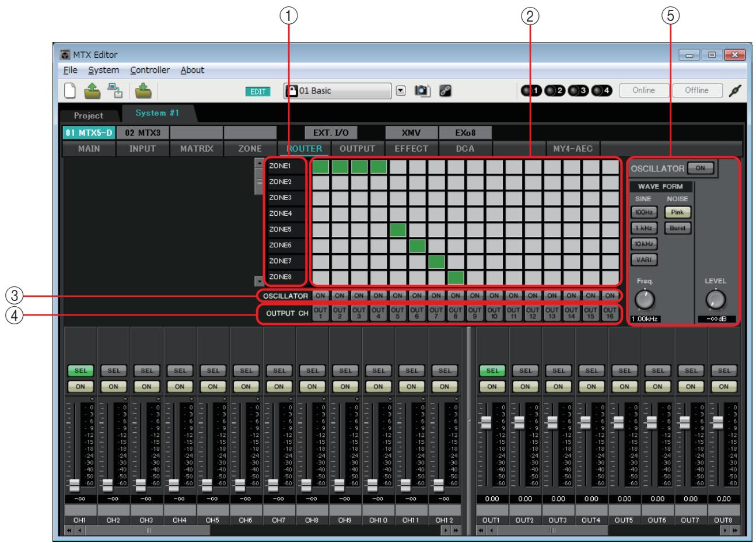This screenshot has height=543, width=756.
Task: Open preset dropdown arrow next to 01 Basic
Action: [401, 91]
